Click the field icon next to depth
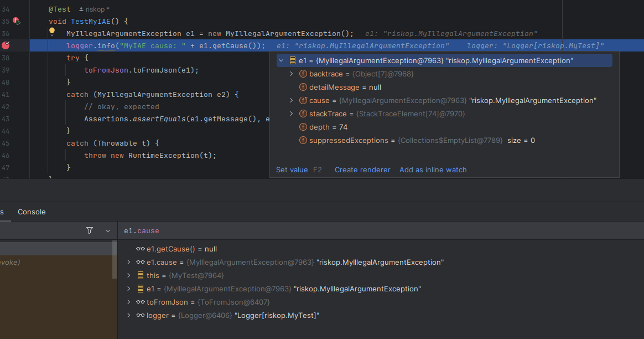Image resolution: width=644 pixels, height=339 pixels. 303,127
